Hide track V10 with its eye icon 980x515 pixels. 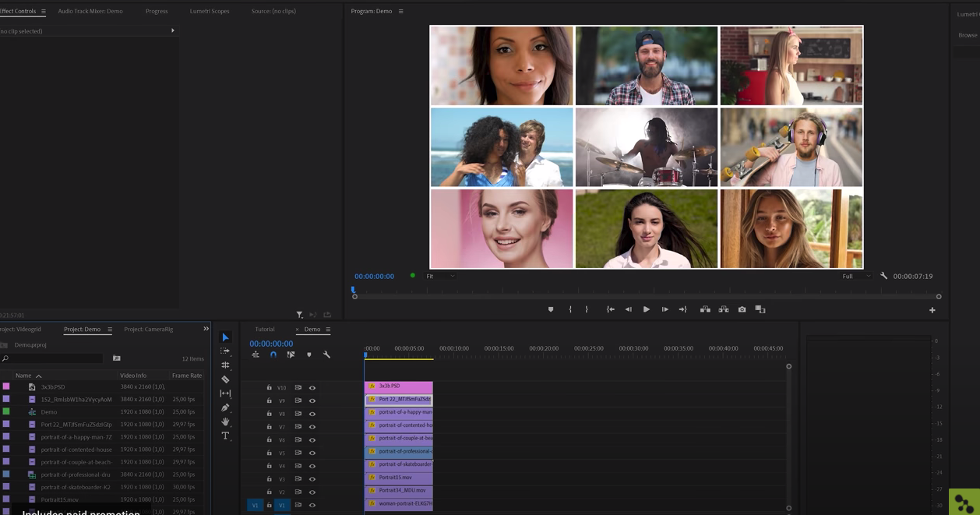312,387
